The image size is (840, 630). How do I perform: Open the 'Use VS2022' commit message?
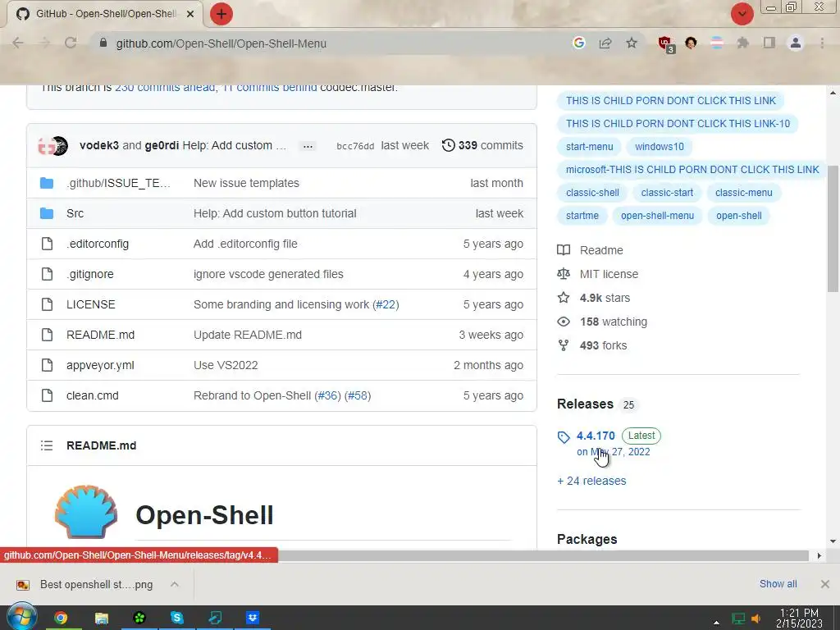tap(226, 365)
